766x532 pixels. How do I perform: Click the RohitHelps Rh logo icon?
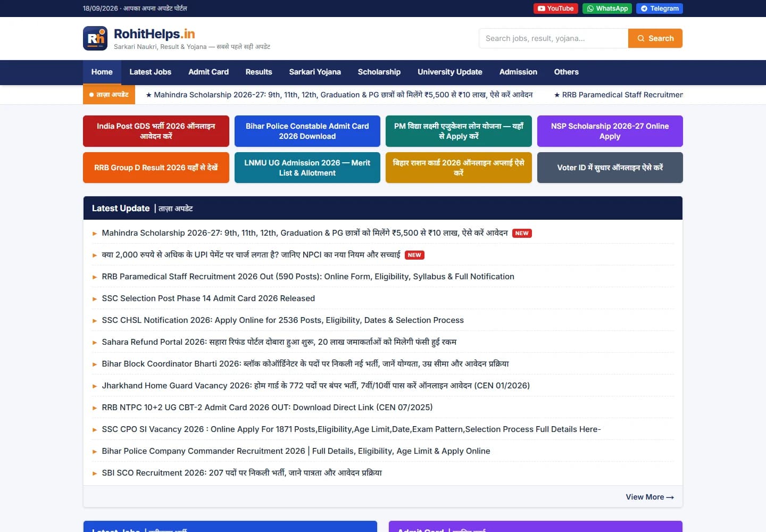click(x=95, y=38)
